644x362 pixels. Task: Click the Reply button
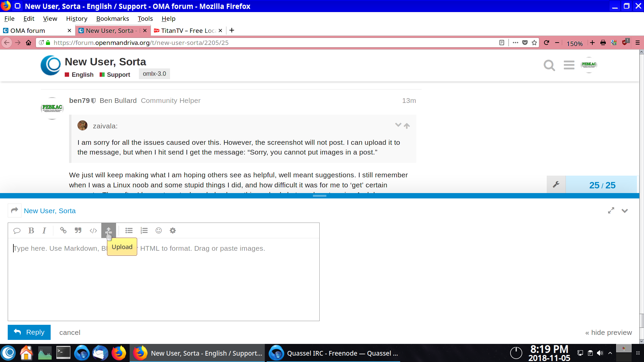point(29,332)
